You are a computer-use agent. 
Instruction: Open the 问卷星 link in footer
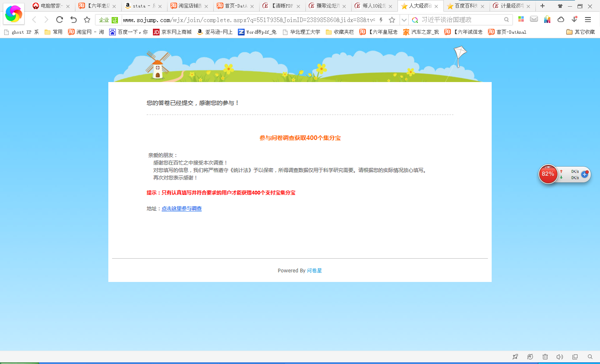coord(314,271)
